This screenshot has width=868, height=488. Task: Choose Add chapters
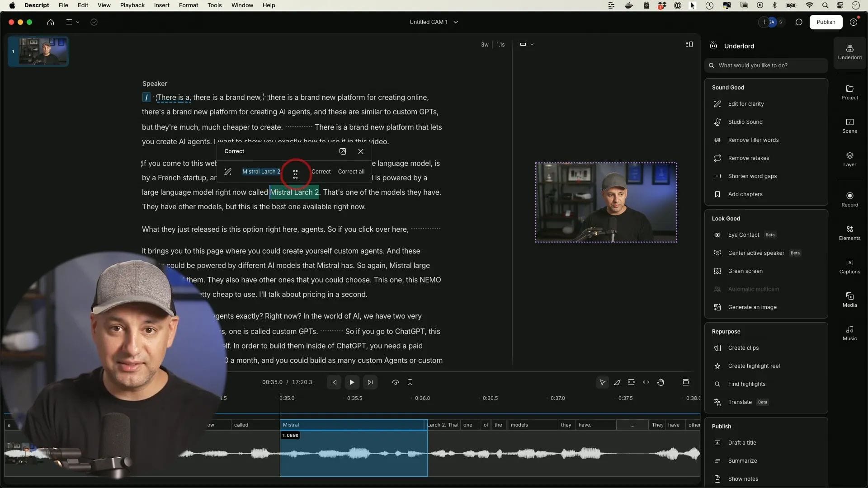[x=745, y=194]
